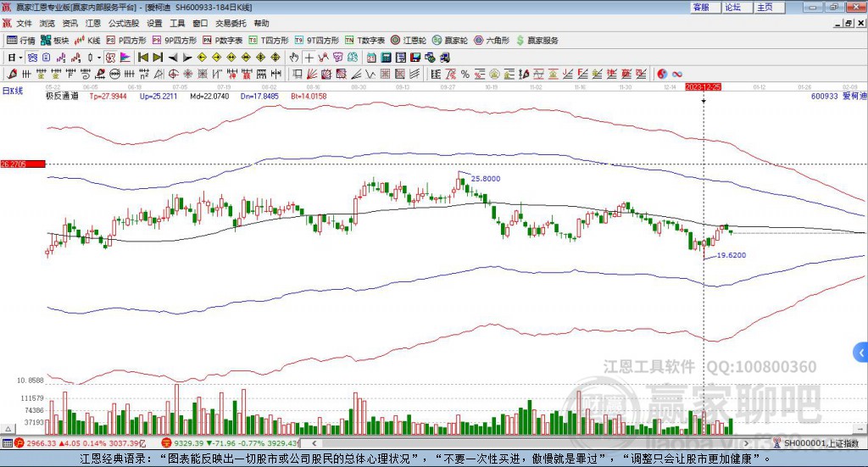Click the 2023-12-25 date marker

tap(703, 87)
